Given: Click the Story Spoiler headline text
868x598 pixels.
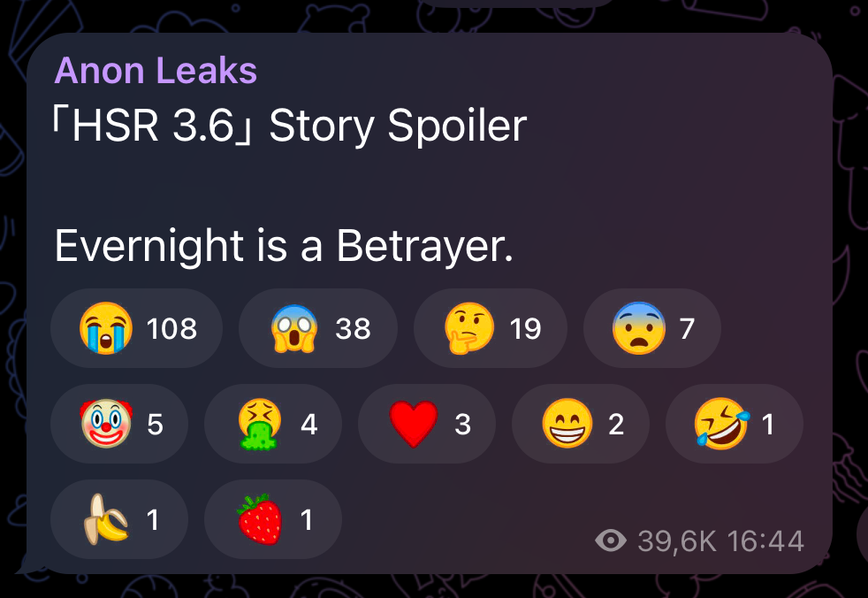Looking at the screenshot, I should (398, 126).
